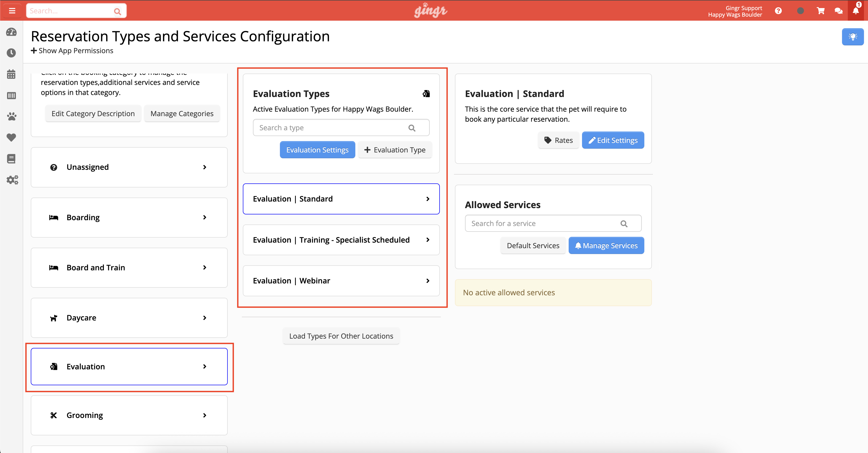Viewport: 868px width, 453px height.
Task: Select Evaluation | Webinar type
Action: (x=341, y=281)
